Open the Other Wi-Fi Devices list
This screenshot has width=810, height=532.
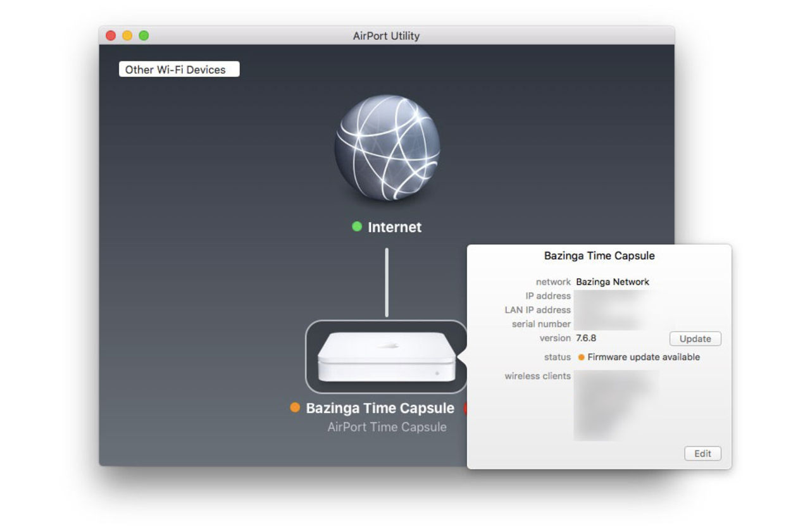tap(179, 70)
